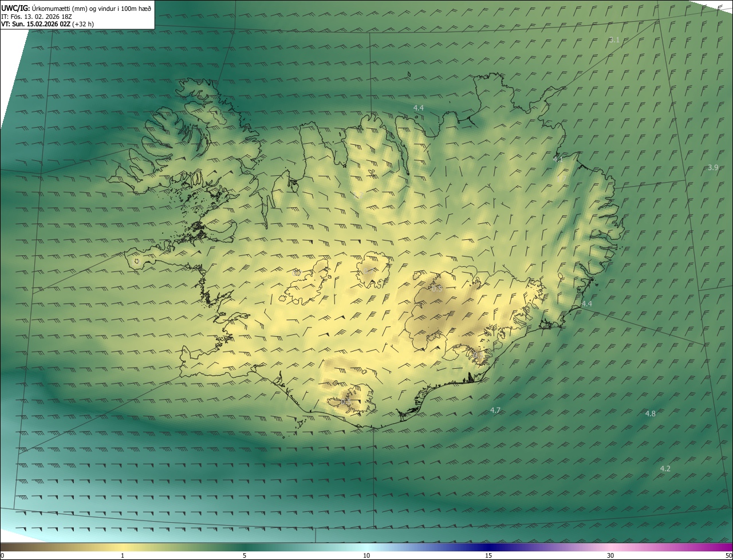Click the 'VT: Sun. 15.02.2026 02Z (+32 h)' line
Image resolution: width=733 pixels, height=560 pixels.
[x=48, y=24]
